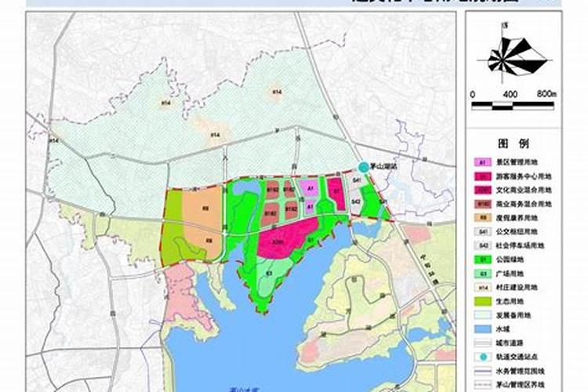Click the 800m scale label
Viewport: 588px width, 392px height.
tap(546, 94)
